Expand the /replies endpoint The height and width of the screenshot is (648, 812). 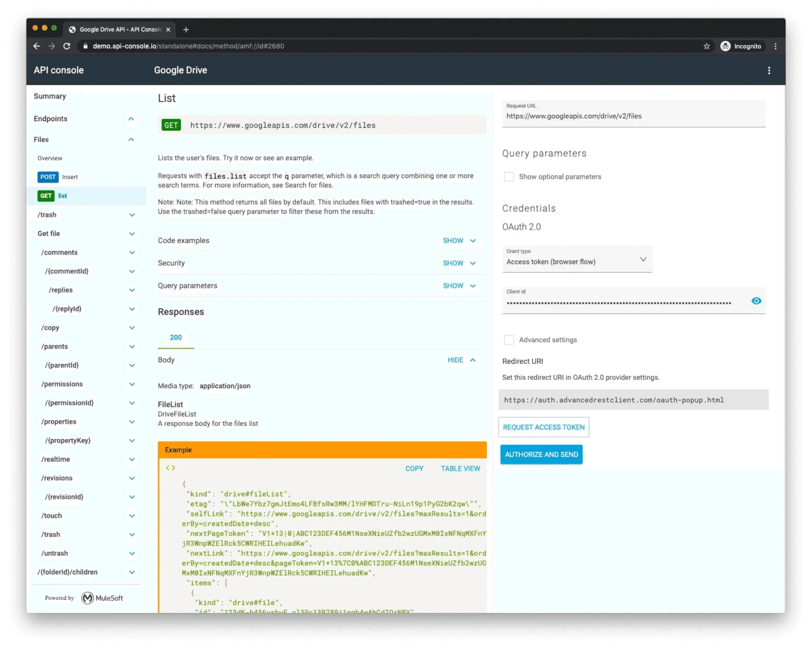[132, 290]
